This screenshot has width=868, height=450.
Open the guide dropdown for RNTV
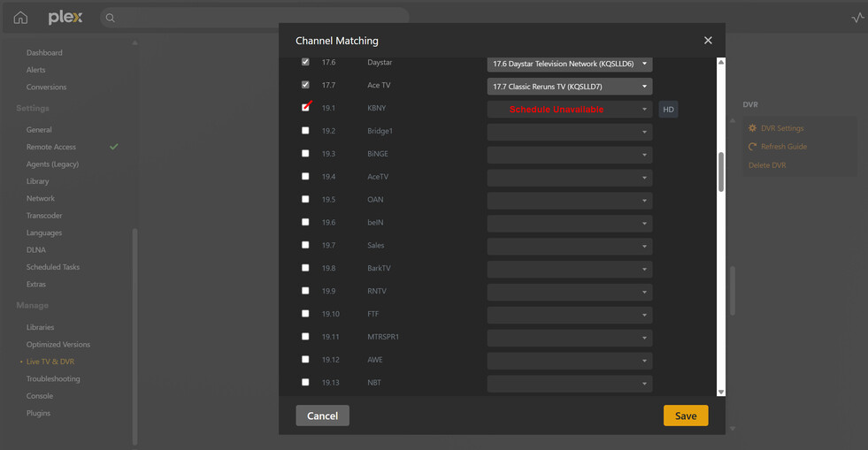click(570, 292)
